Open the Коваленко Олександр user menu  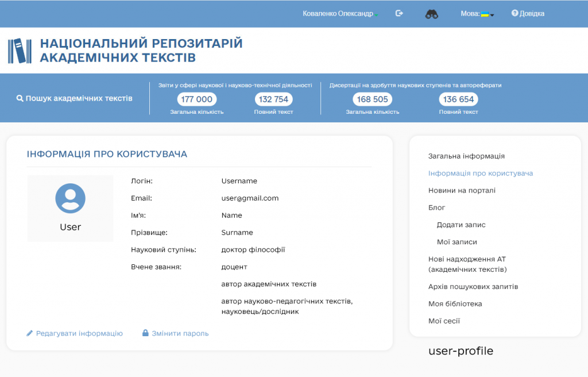click(x=338, y=14)
